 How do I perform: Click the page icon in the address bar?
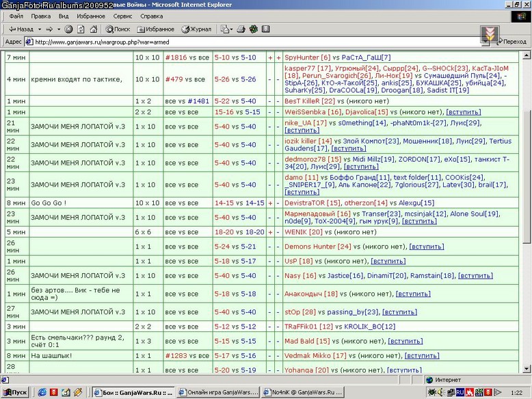[x=29, y=42]
